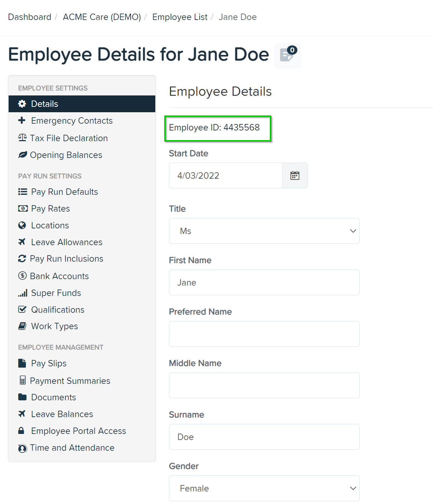This screenshot has width=433, height=504.
Task: Open the Title dropdown showing Ms
Action: coord(264,231)
